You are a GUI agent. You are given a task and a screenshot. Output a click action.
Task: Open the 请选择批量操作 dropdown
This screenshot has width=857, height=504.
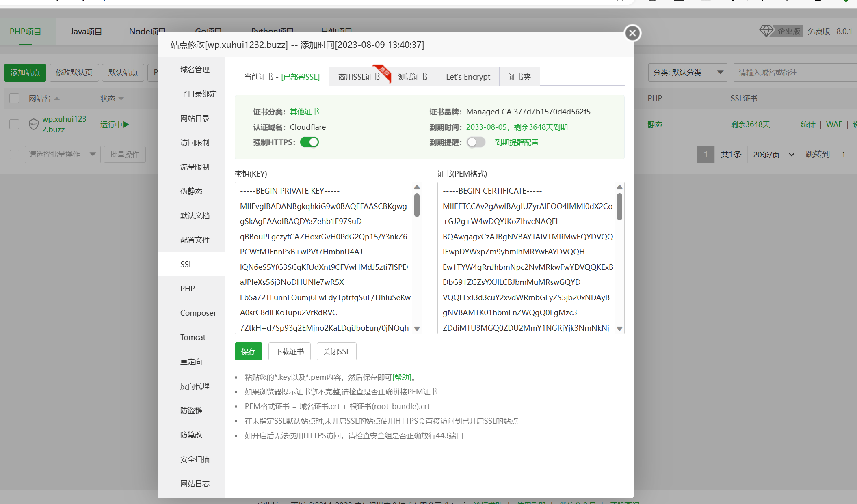[x=63, y=154]
